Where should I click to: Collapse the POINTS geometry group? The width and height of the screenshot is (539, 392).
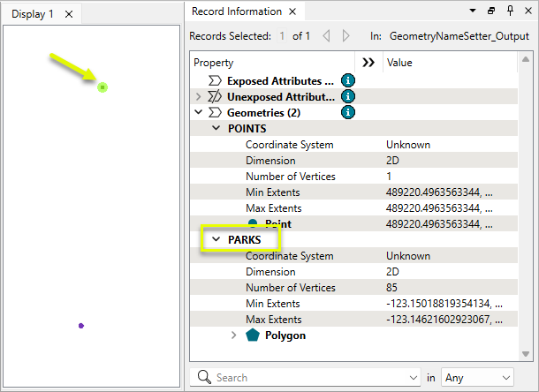[x=216, y=128]
